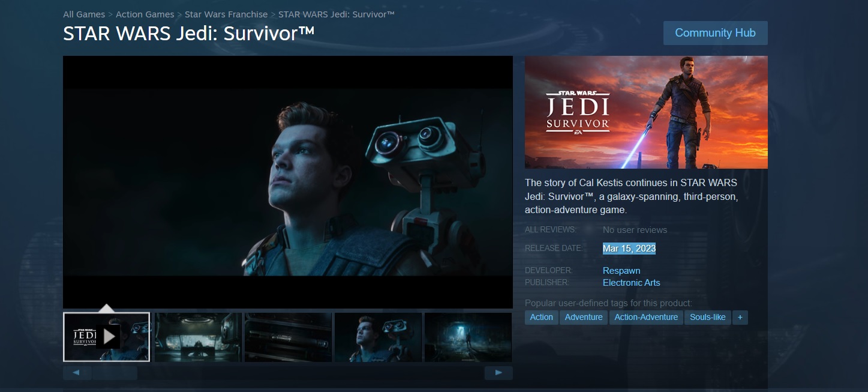Select the Action tag
Screen dimensions: 868x392
[x=541, y=317]
